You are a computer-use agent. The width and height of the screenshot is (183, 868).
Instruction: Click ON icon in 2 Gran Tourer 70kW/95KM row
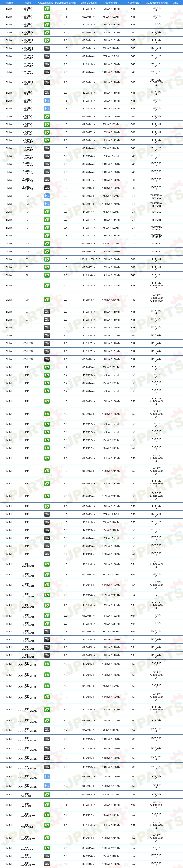point(47,156)
